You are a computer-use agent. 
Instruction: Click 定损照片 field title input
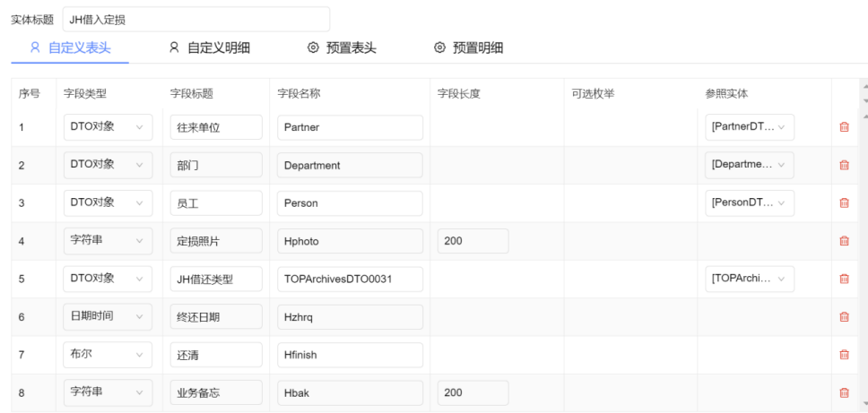point(216,240)
